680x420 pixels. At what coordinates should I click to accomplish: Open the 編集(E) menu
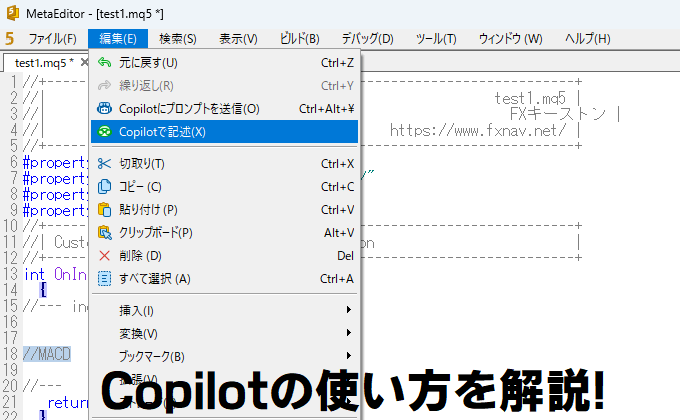click(x=118, y=39)
